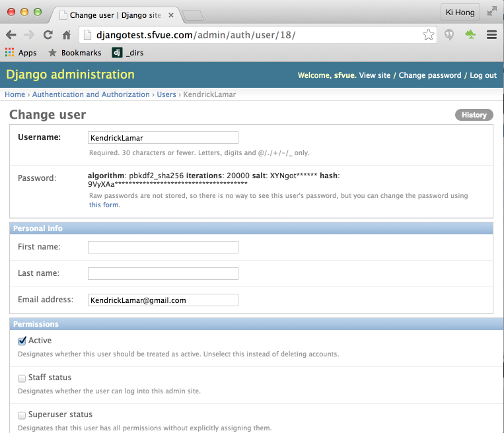
Task: Open the _dirs Django bookmark
Action: click(128, 53)
